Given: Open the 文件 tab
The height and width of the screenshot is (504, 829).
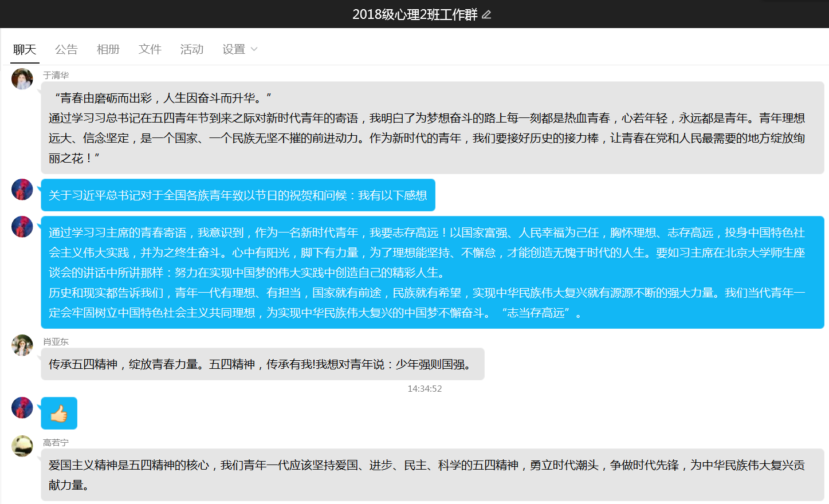Looking at the screenshot, I should click(150, 49).
